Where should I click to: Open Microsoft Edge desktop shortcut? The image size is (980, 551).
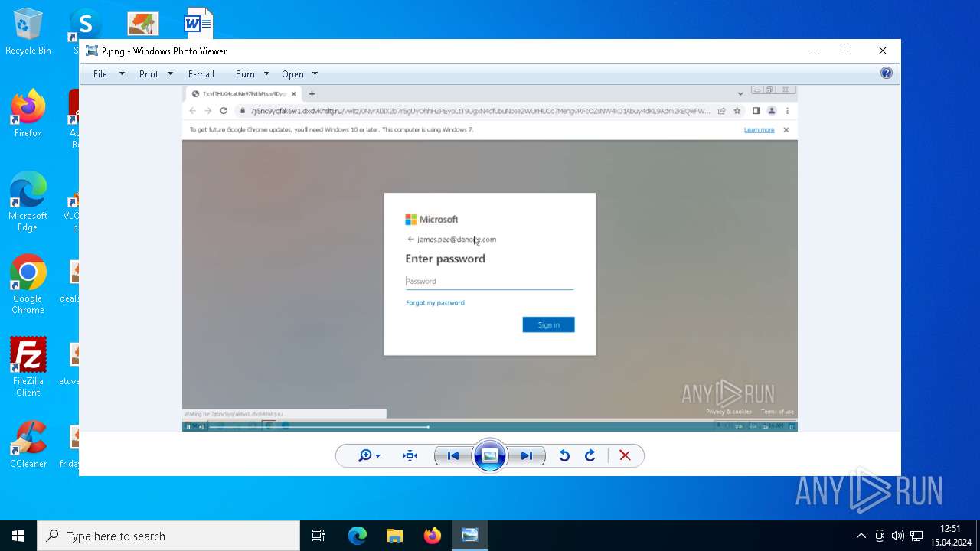pyautogui.click(x=28, y=202)
